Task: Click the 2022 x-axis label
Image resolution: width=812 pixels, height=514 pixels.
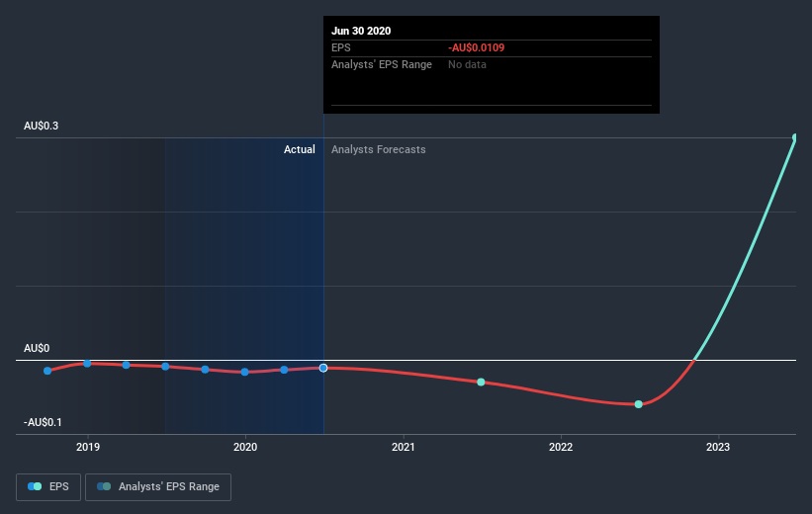Action: (x=561, y=447)
